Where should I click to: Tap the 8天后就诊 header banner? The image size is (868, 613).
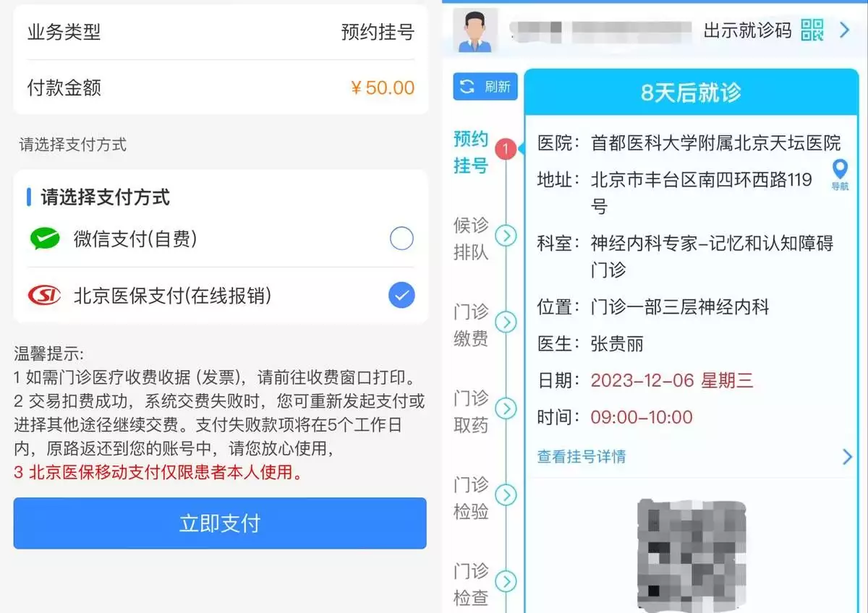[691, 93]
